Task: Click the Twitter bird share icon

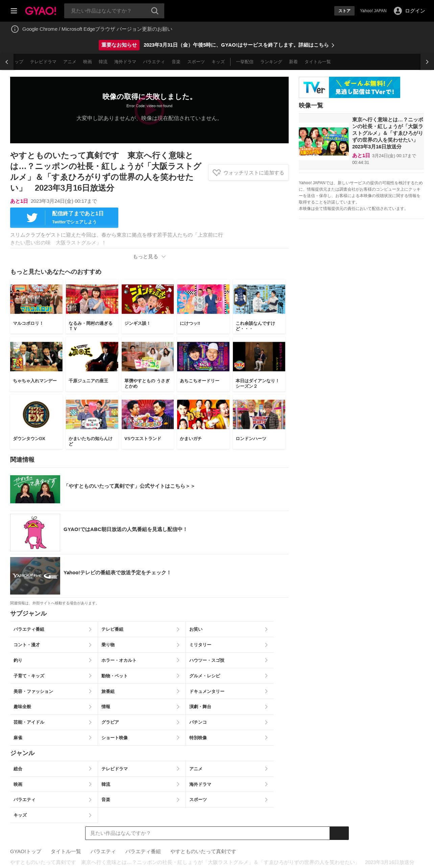Action: point(32,218)
